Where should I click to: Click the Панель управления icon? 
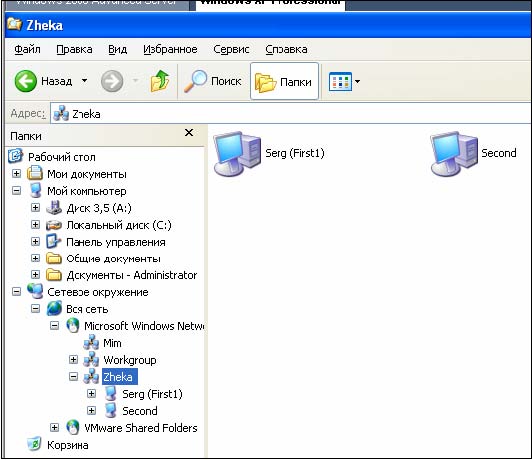[54, 241]
